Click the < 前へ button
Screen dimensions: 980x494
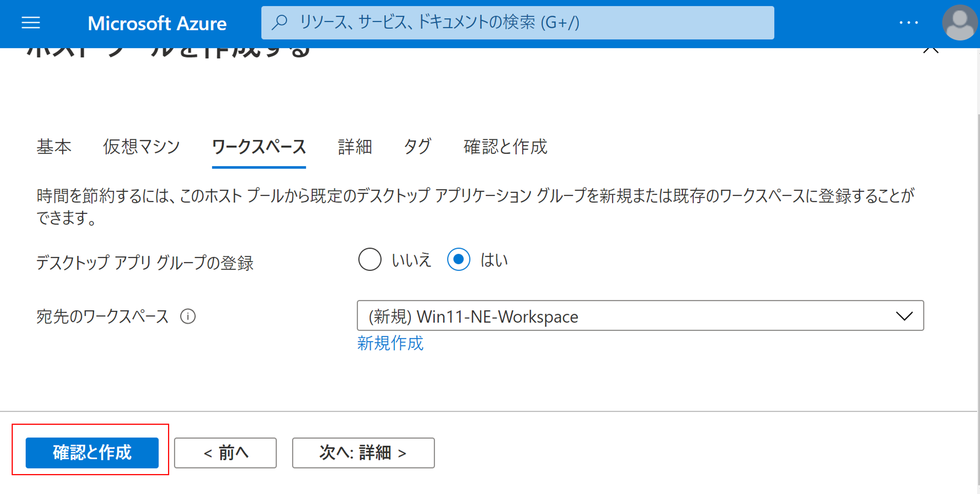click(x=225, y=453)
